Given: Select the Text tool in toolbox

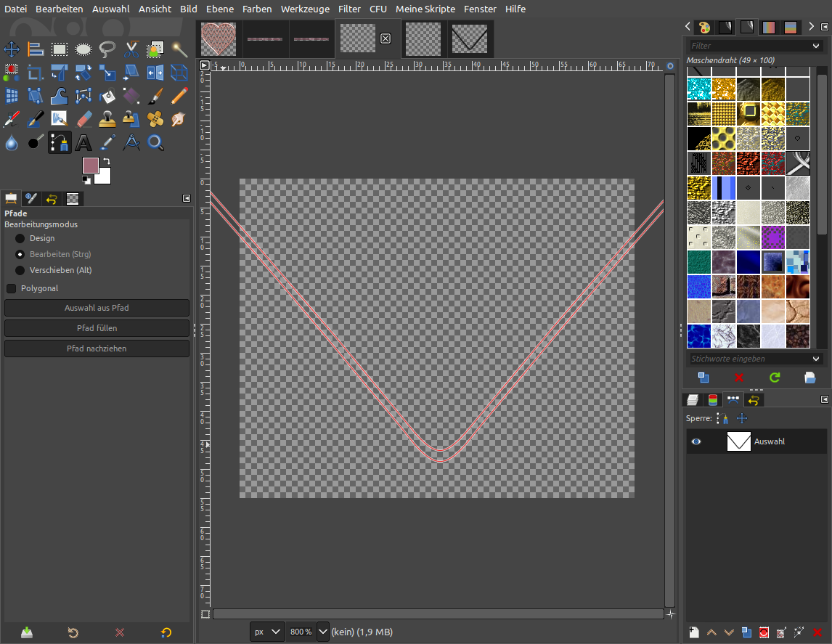Looking at the screenshot, I should pos(83,142).
